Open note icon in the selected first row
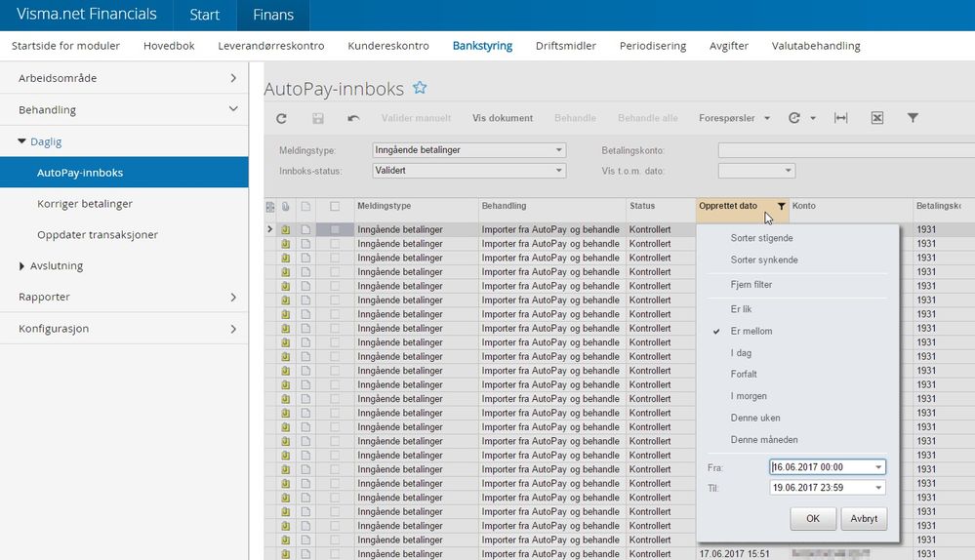The height and width of the screenshot is (560, 975). (x=305, y=229)
